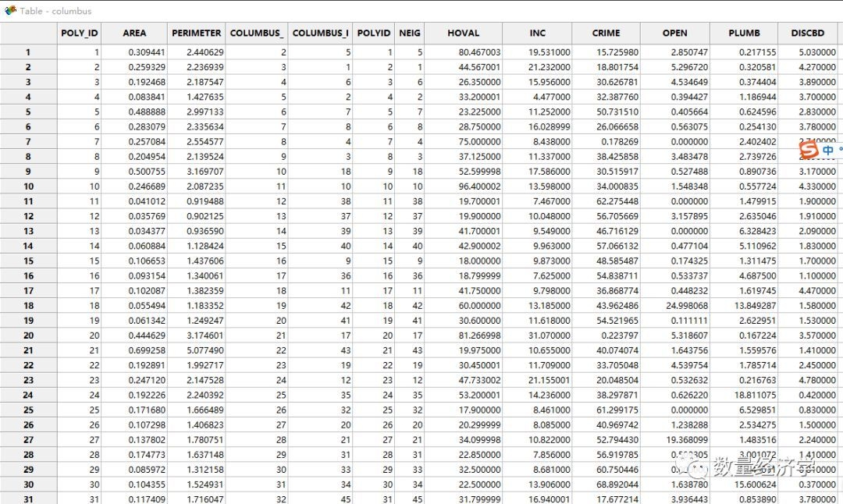Select the HOVAL column header
Screen dimensions: 843x504
464,33
